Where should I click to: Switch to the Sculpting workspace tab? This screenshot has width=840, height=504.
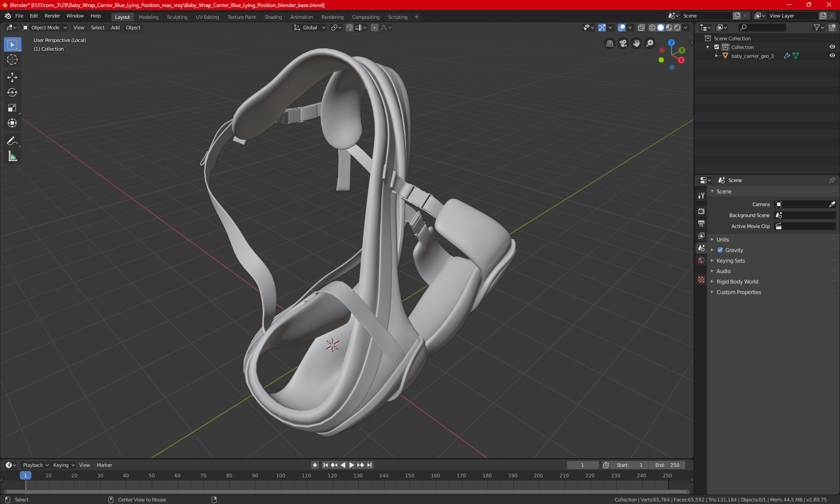[x=177, y=17]
